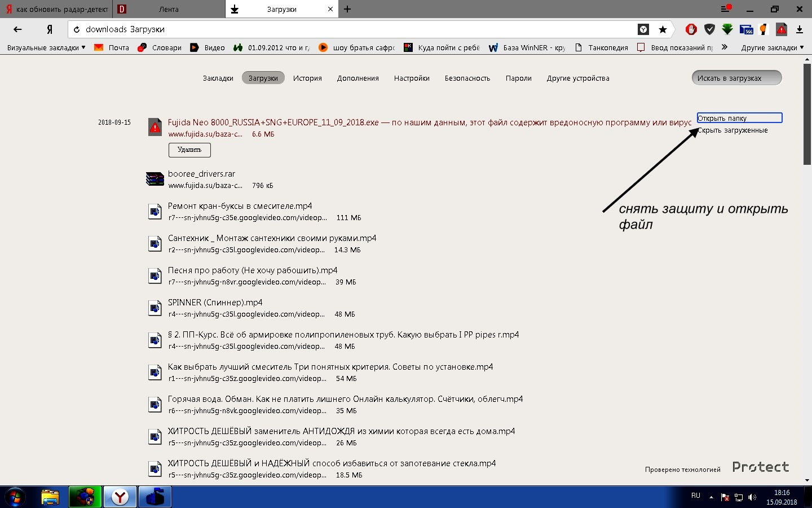
Task: Switch to the 'как обновить радар-детект' tab
Action: click(x=56, y=9)
